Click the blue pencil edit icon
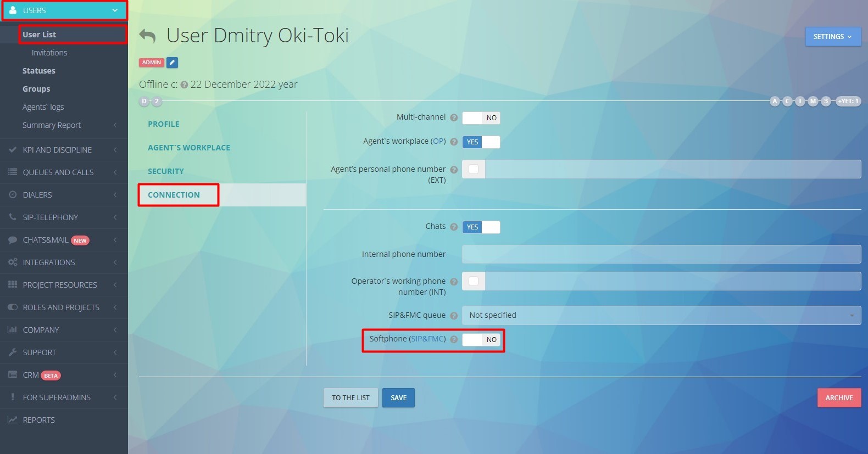The image size is (868, 454). pos(172,63)
